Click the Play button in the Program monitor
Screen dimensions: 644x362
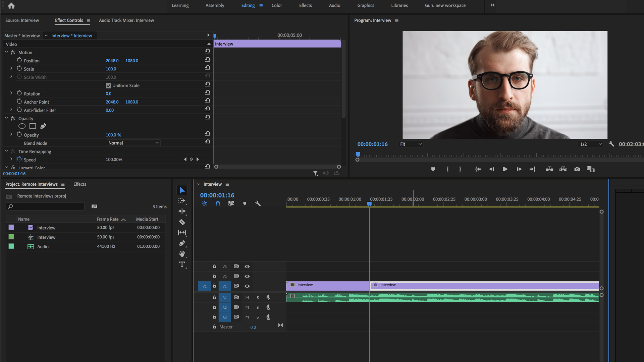click(505, 169)
